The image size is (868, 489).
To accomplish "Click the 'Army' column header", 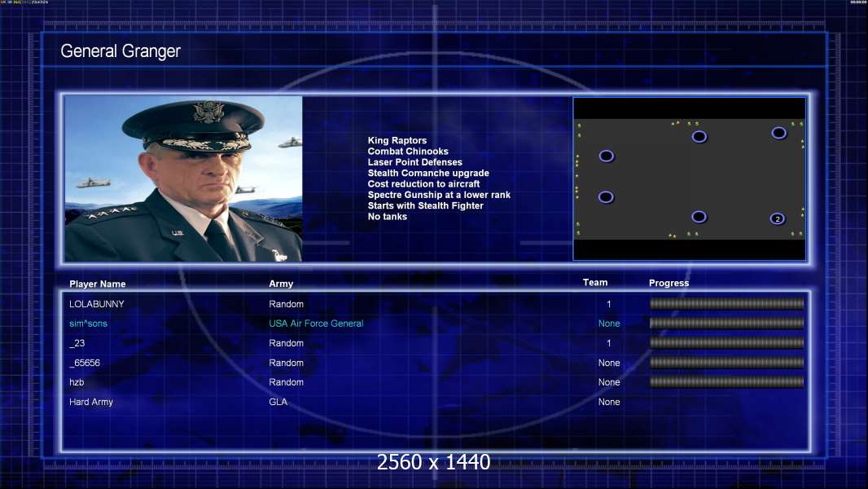I will 281,284.
